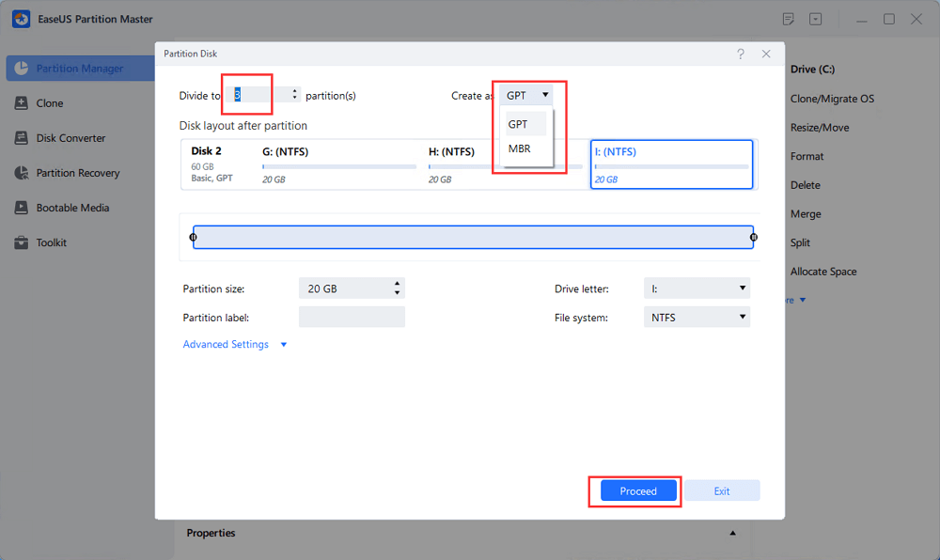
Task: Open the task list icon in title bar
Action: pyautogui.click(x=789, y=19)
